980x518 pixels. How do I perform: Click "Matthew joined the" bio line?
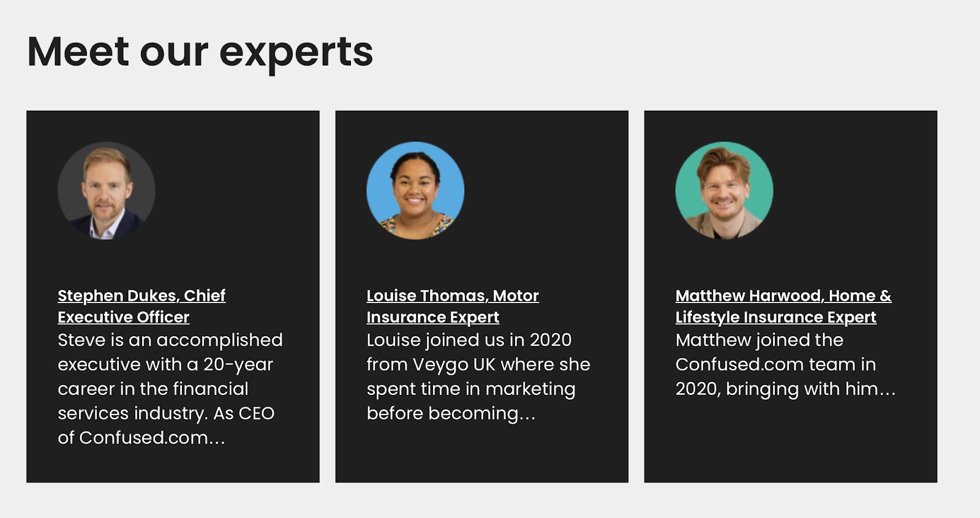(759, 340)
